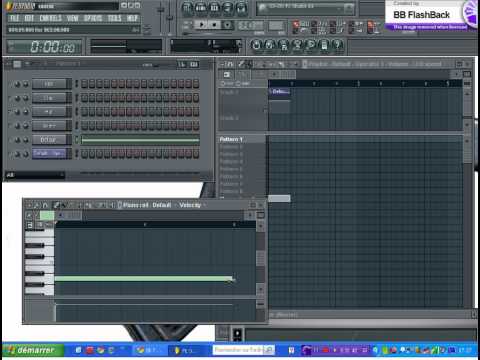Toggle select LED of the blue Default channel
Viewport: 480px width, 360px height.
click(76, 154)
